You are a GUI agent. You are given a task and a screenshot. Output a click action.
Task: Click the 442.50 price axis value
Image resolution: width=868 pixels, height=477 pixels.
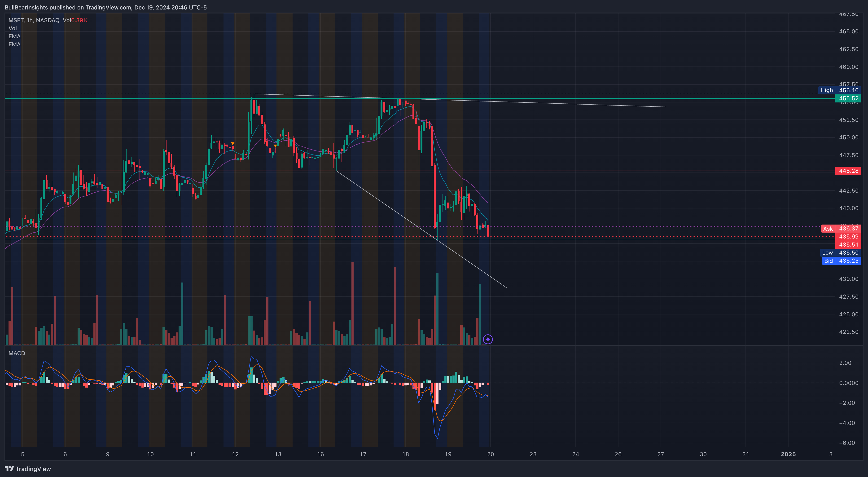[848, 190]
